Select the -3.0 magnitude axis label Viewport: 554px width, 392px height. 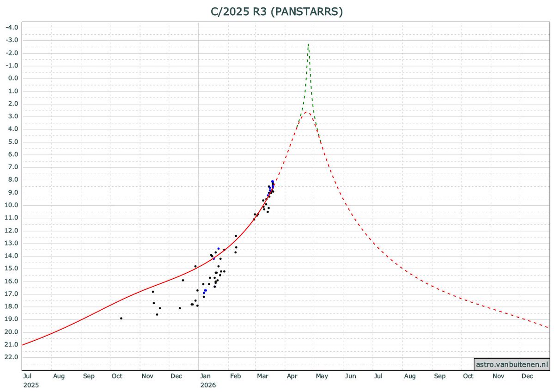(12, 40)
